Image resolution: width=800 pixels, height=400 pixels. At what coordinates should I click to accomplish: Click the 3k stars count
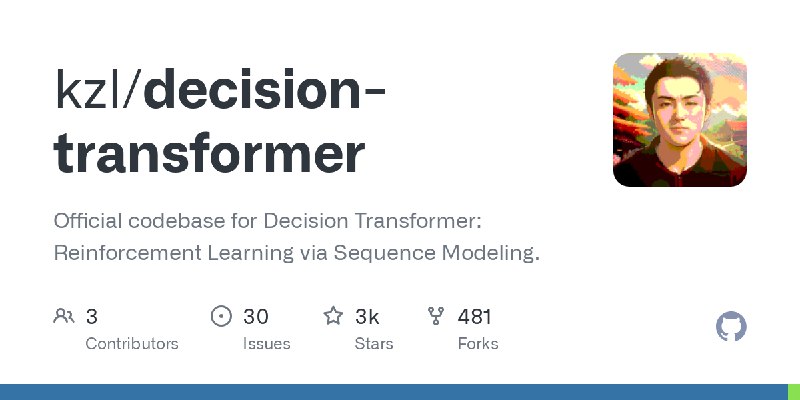tap(367, 317)
